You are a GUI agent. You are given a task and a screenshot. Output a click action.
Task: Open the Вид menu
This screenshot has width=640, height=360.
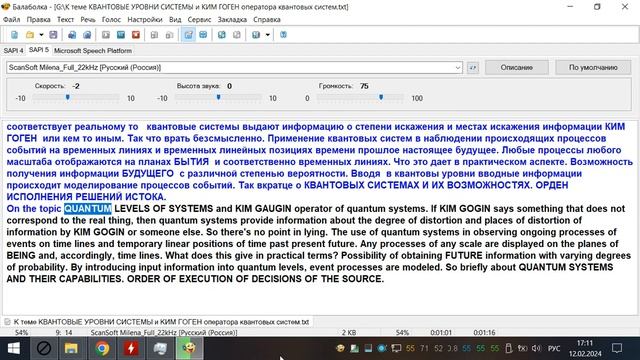(175, 19)
